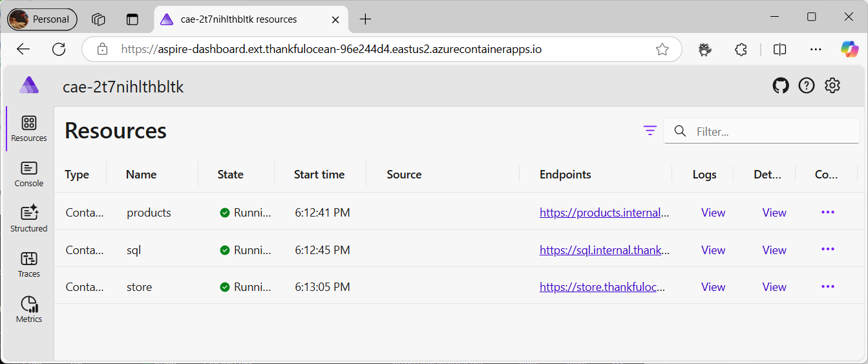Click the browser Back arrow
This screenshot has width=868, height=364.
pos(23,49)
